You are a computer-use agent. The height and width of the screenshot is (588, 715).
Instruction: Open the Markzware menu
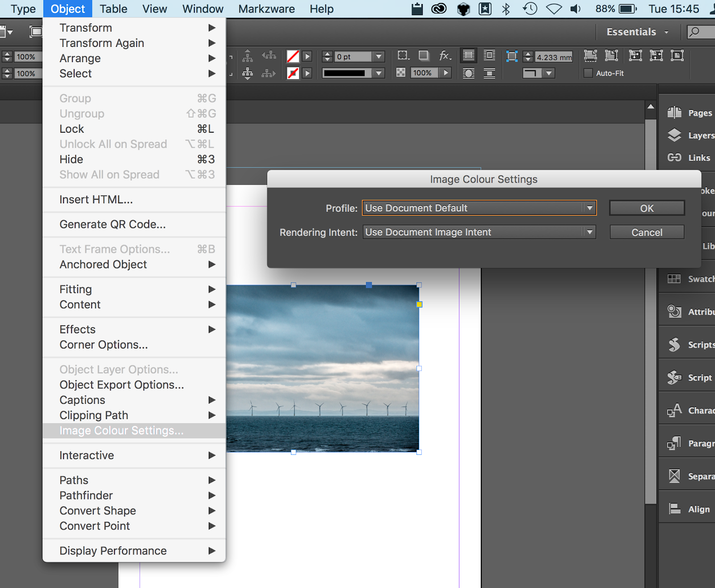coord(266,9)
